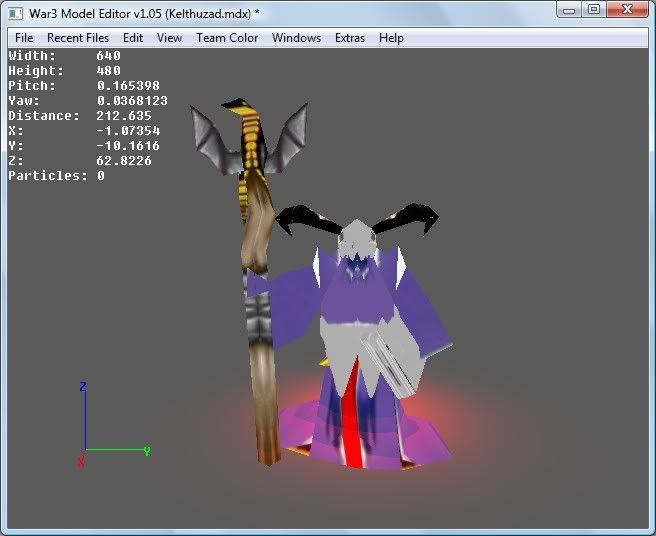Open the View menu
The image size is (656, 536).
pos(169,38)
